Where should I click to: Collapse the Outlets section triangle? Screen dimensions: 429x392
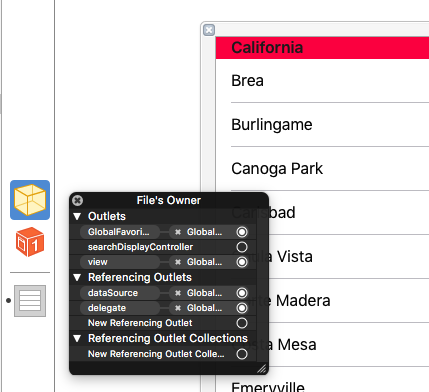[77, 216]
